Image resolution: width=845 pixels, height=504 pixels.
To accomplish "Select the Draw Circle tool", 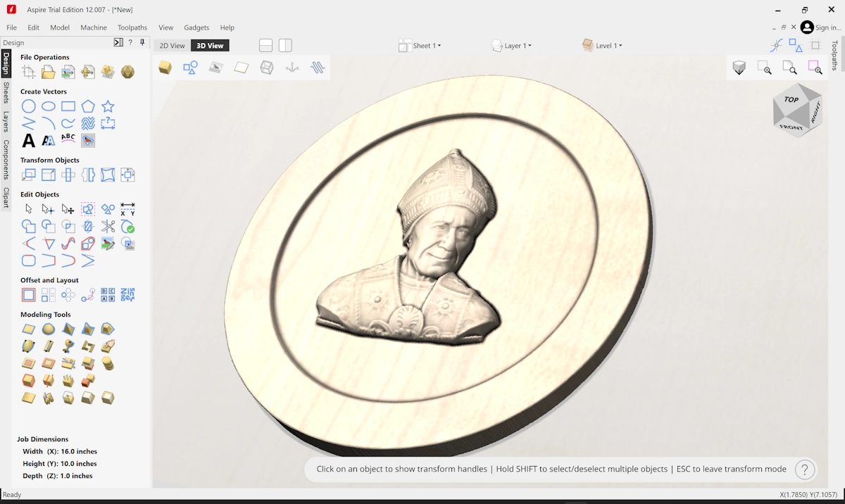I will 28,106.
